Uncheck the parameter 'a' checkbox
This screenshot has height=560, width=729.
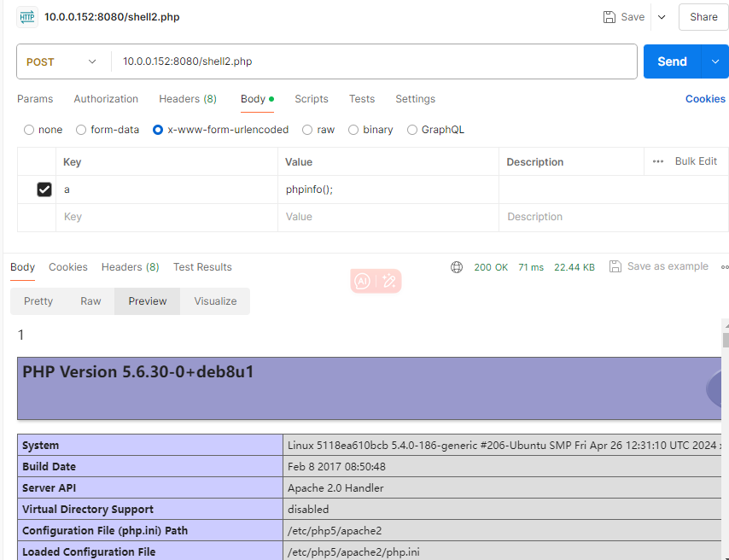pyautogui.click(x=44, y=190)
